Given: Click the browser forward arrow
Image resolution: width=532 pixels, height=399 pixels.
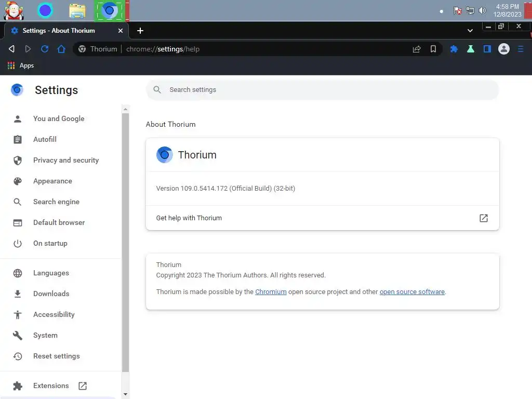Looking at the screenshot, I should [28, 49].
